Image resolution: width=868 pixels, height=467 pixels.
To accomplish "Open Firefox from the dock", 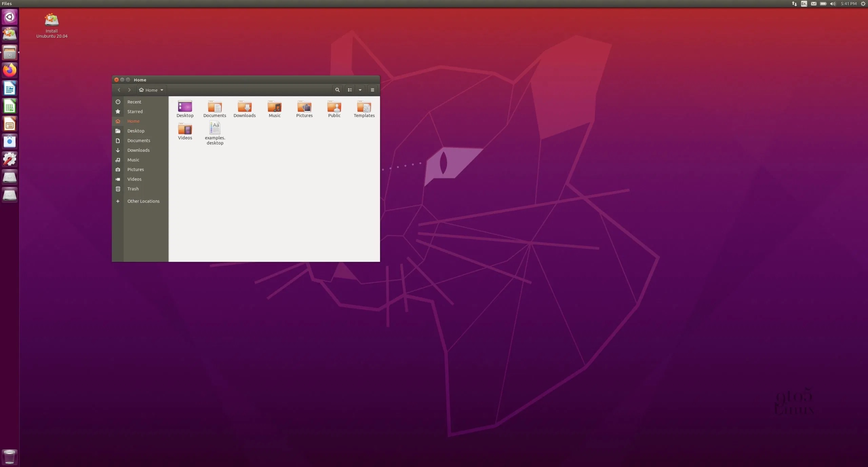I will pyautogui.click(x=9, y=70).
